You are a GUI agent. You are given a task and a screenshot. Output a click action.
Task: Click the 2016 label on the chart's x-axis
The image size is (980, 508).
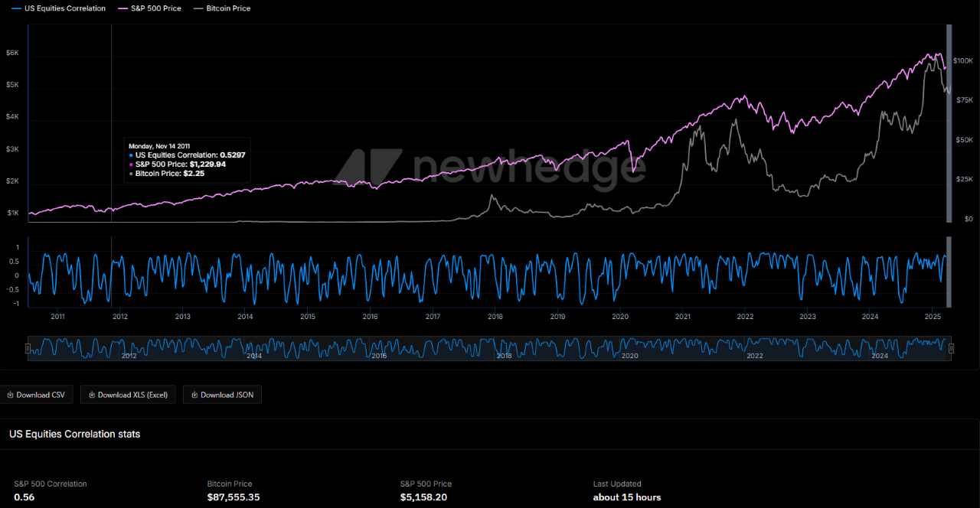370,316
